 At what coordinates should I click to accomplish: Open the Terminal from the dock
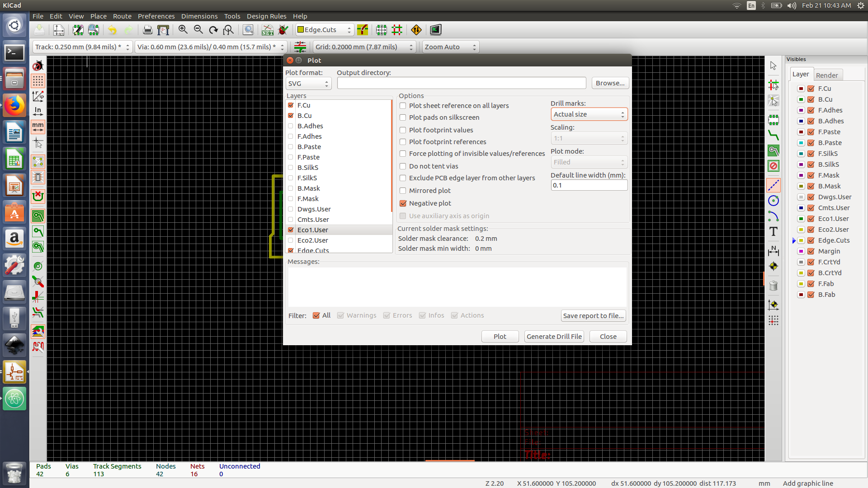(x=14, y=53)
